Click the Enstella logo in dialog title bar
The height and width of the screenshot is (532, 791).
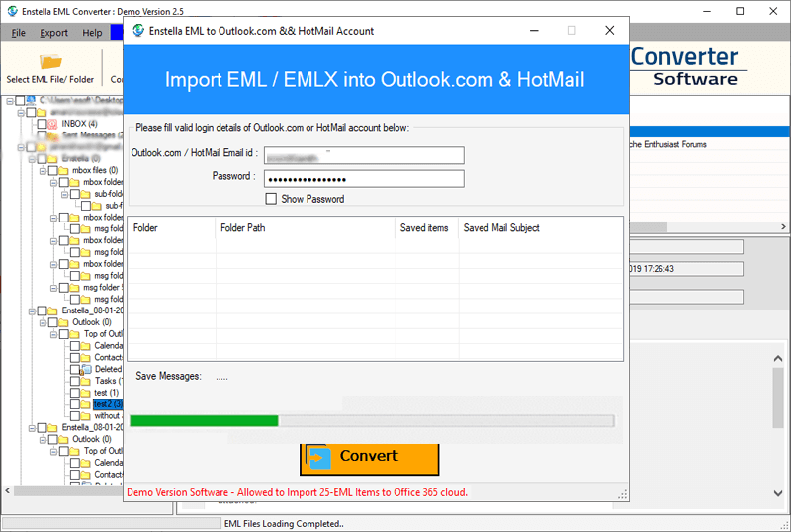(x=138, y=31)
